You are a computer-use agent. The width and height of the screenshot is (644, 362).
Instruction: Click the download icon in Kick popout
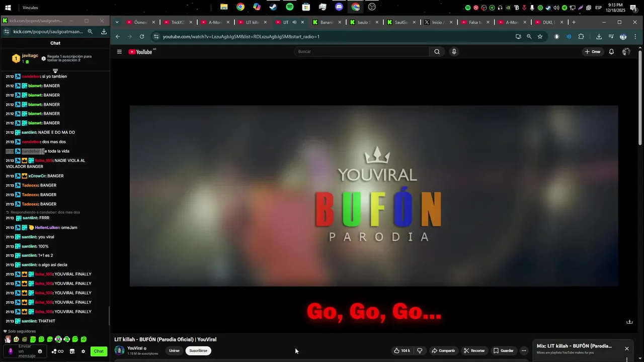pos(104,31)
